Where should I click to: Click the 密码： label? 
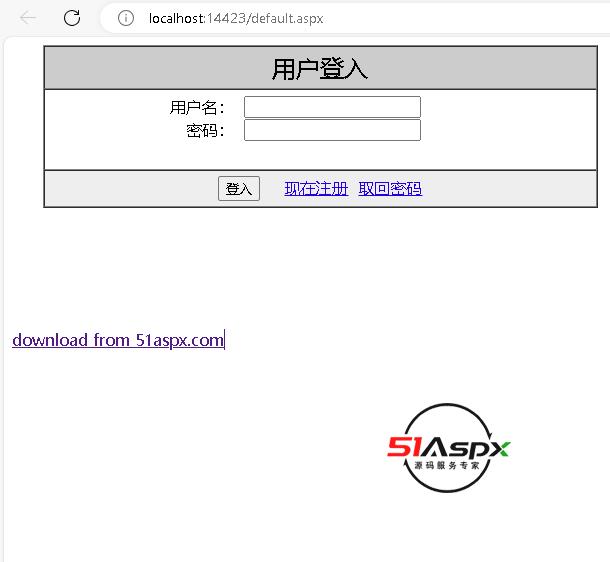(x=205, y=130)
